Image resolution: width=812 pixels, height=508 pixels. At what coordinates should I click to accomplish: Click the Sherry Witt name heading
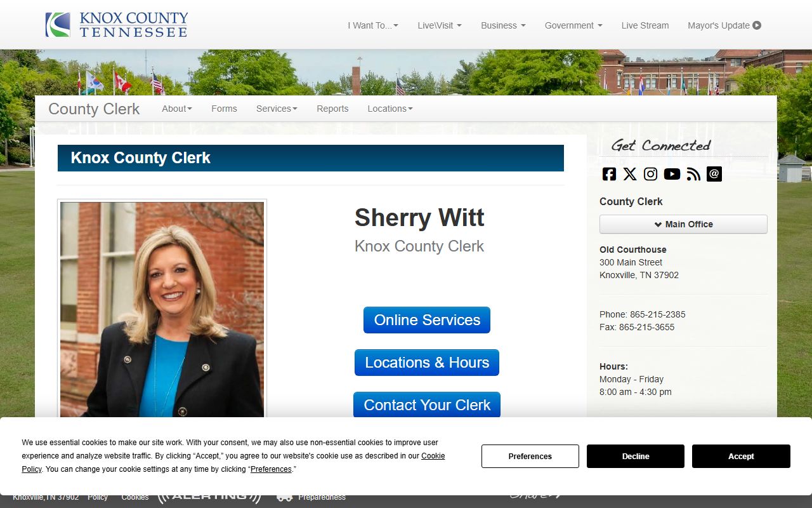(419, 217)
